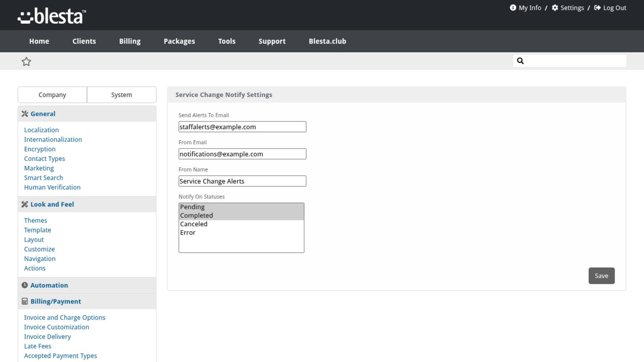Image resolution: width=644 pixels, height=362 pixels.
Task: Click the My Info circle icon
Action: tap(513, 8)
